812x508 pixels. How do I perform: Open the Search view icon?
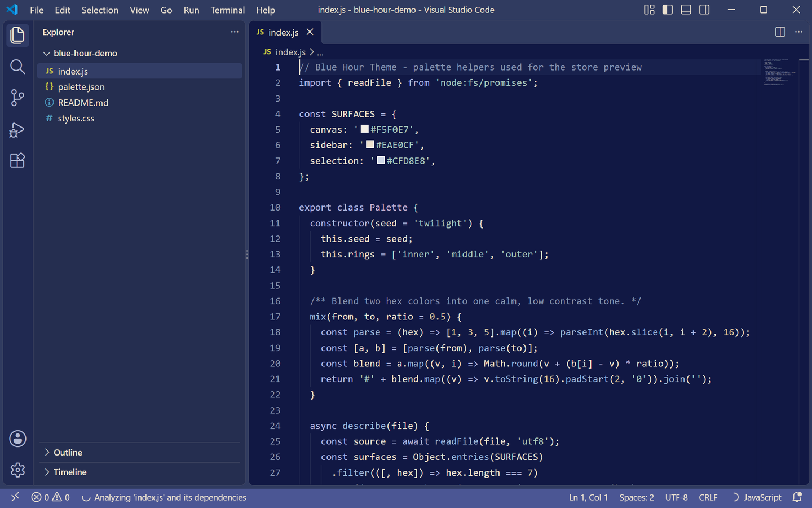point(17,67)
